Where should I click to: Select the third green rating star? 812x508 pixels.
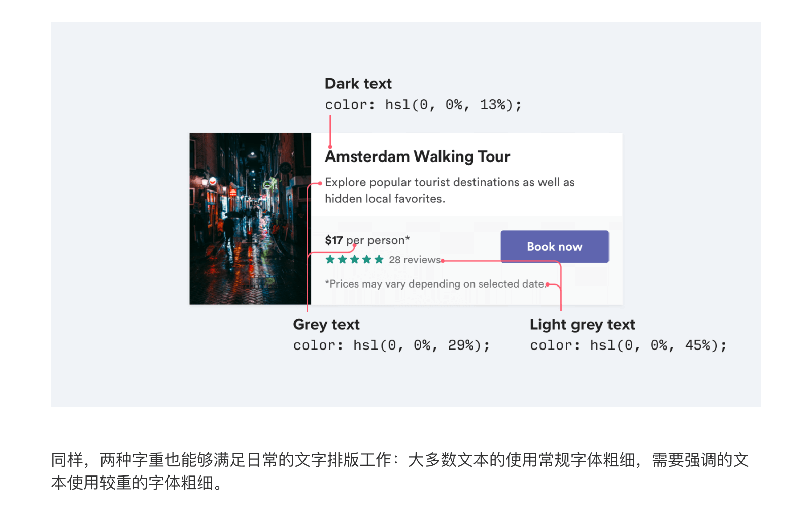pos(355,260)
